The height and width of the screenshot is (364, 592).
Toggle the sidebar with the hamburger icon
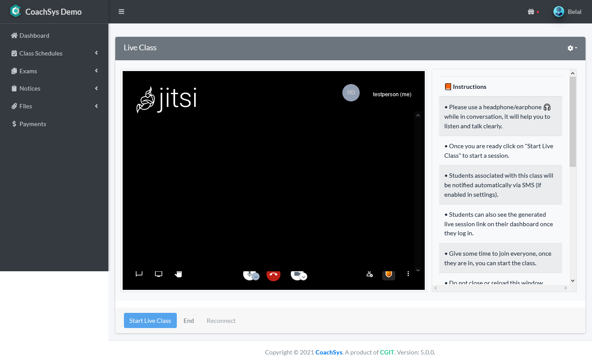click(121, 12)
